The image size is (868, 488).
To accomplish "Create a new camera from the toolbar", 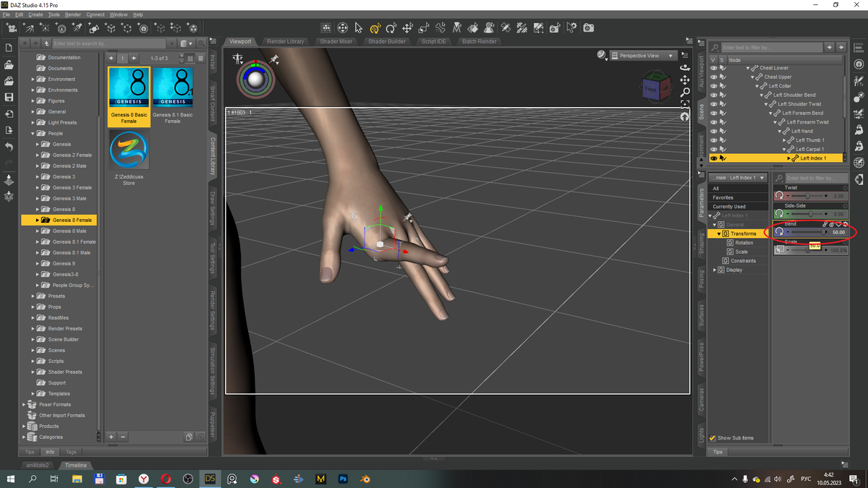I will point(12,28).
